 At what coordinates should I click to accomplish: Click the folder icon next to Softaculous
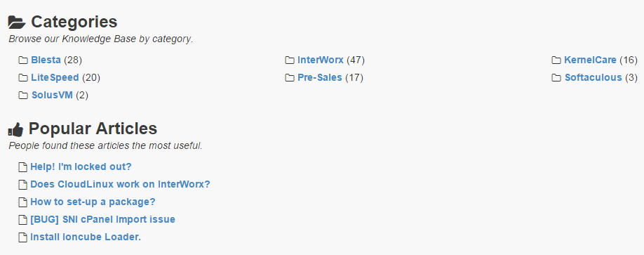[x=556, y=78]
